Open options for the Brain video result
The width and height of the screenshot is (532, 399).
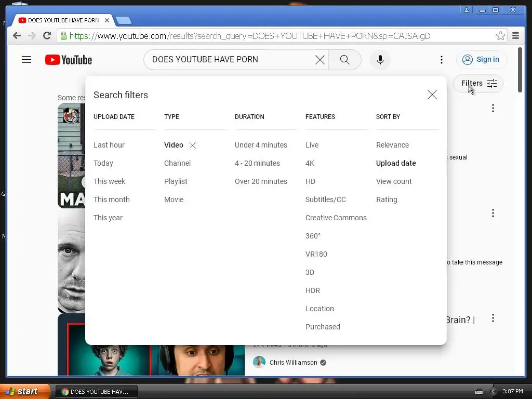[x=493, y=318]
